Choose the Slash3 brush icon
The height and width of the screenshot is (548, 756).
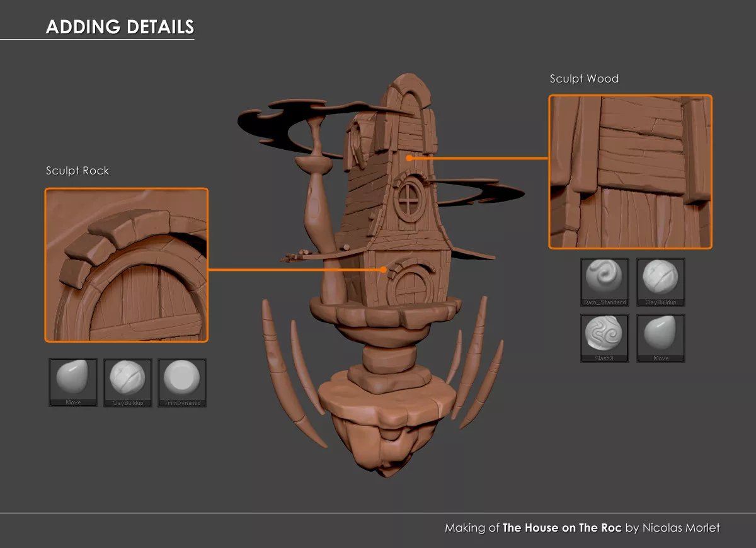coord(604,338)
